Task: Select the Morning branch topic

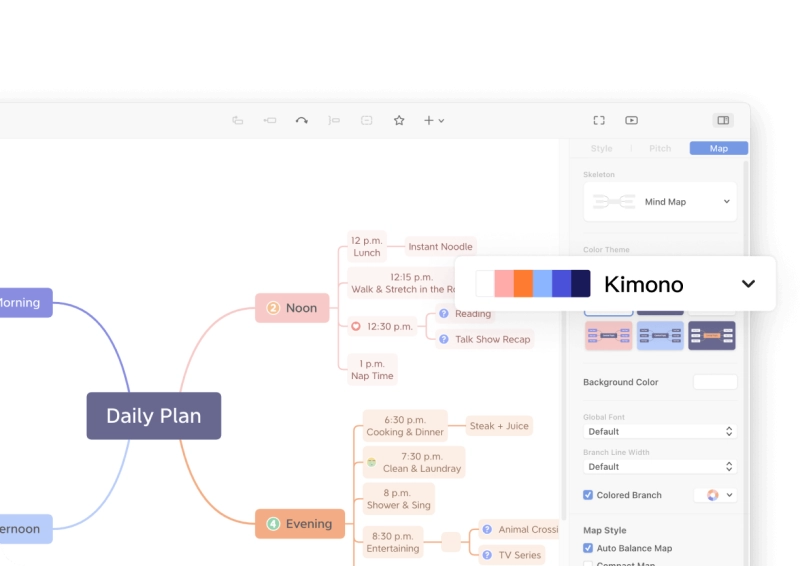Action: click(x=24, y=303)
